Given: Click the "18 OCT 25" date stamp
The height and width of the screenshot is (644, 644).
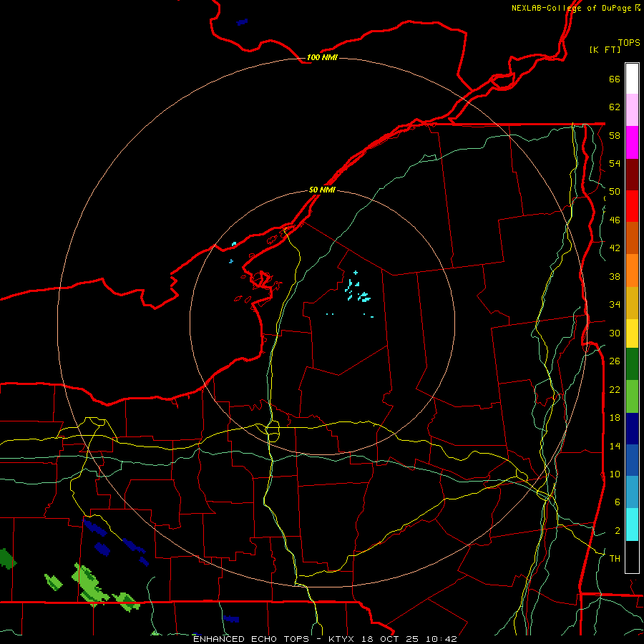Looking at the screenshot, I should tap(390, 639).
